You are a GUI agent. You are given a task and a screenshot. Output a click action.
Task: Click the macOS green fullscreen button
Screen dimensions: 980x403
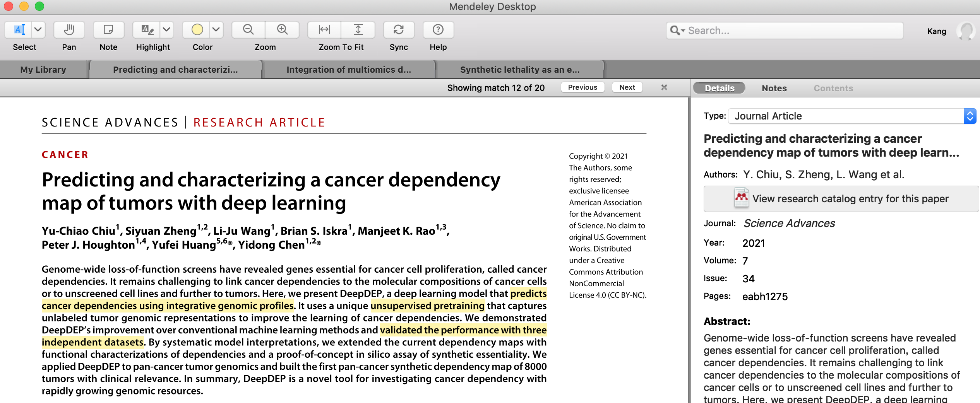(x=39, y=6)
